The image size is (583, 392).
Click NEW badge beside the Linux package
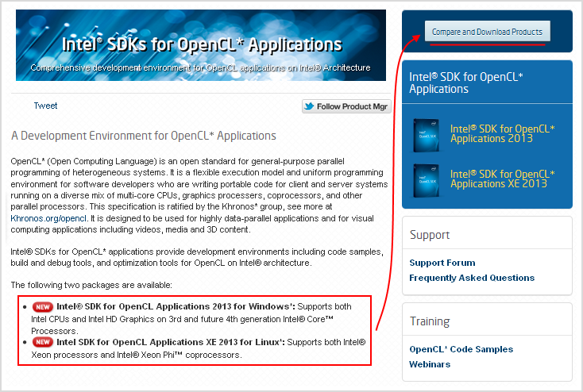43,342
